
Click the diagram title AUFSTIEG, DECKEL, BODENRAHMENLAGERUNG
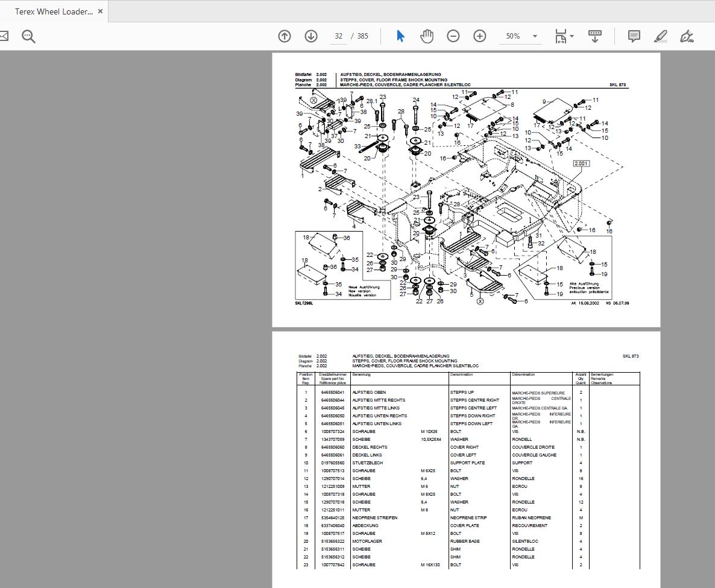[390, 74]
